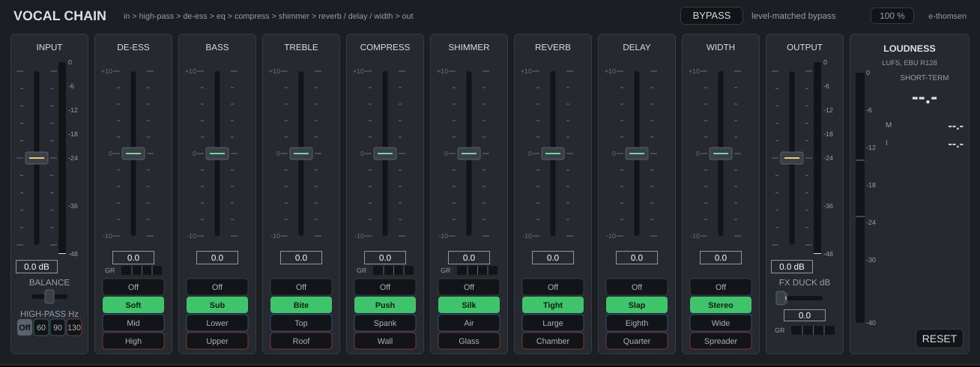This screenshot has width=980, height=367.
Task: Click the e-thomsen label
Action: tap(947, 16)
